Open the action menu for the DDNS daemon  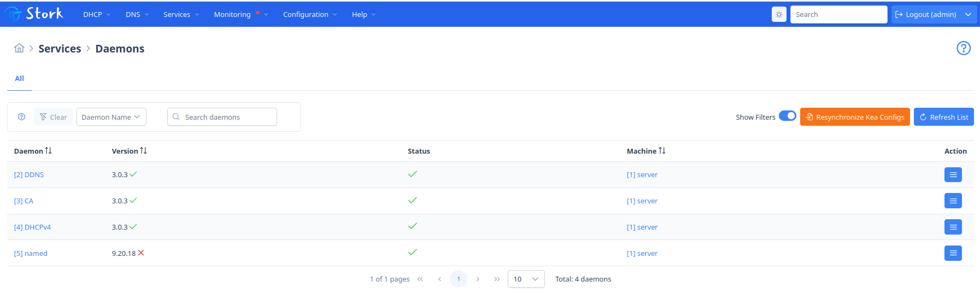[953, 174]
